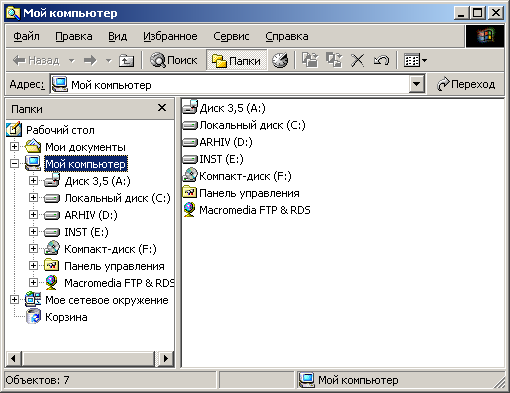The image size is (510, 393).
Task: Click the Undo toolbar icon
Action: (381, 60)
